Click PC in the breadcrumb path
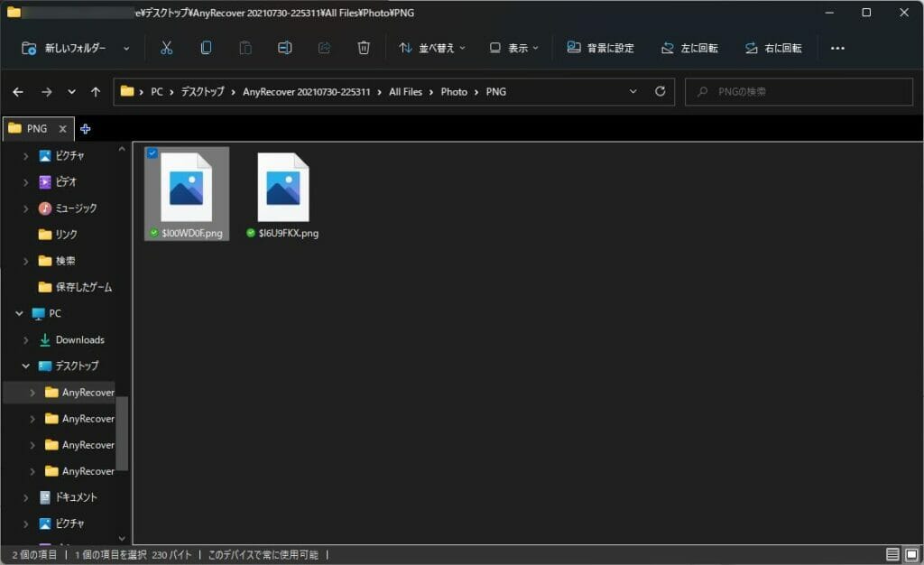 [x=157, y=92]
